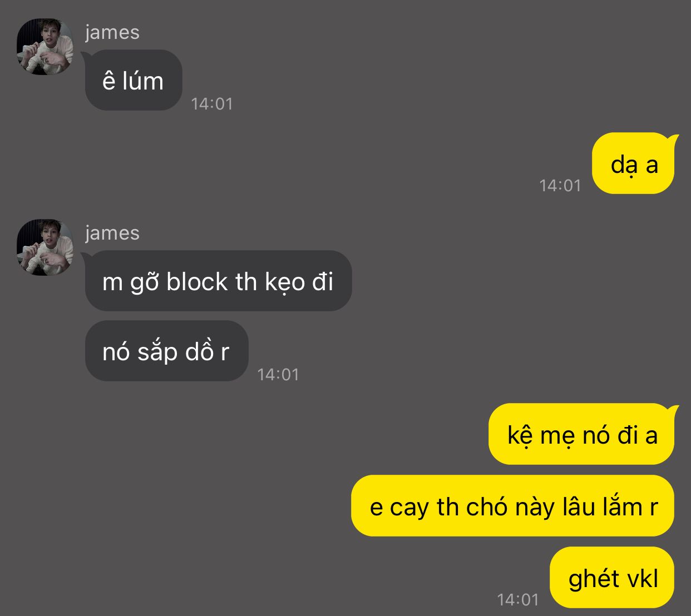Viewport: 691px width, 616px height.
Task: Click the 14:01 timestamp after 'nó sắp dồ r'
Action: [278, 375]
